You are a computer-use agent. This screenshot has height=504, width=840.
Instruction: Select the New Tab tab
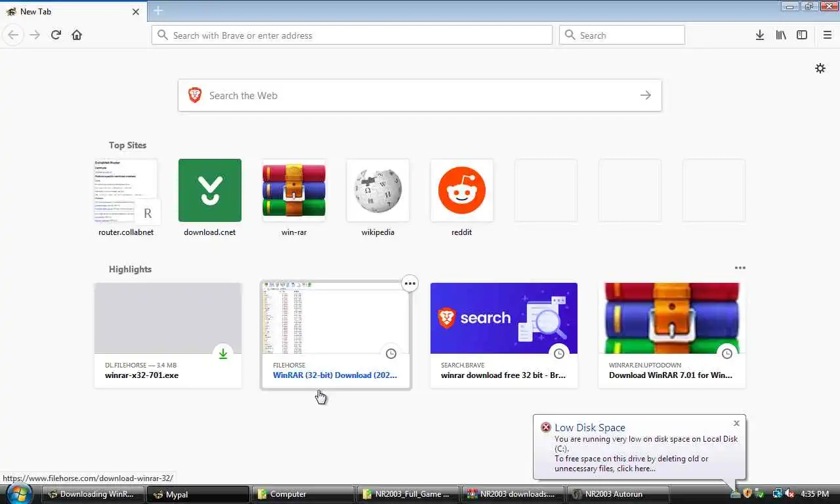pos(73,11)
